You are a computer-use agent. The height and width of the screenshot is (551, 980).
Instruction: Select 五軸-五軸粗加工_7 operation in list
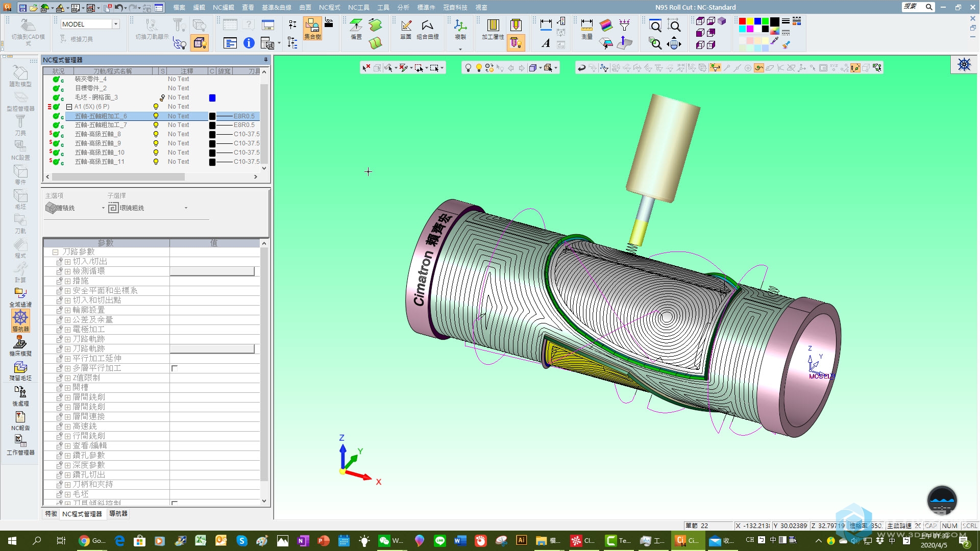102,124
